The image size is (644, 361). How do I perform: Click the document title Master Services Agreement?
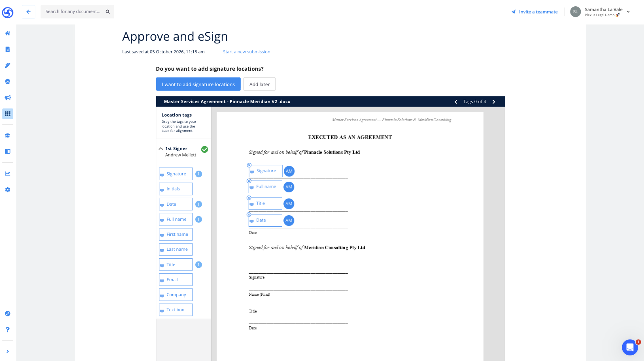coord(227,102)
